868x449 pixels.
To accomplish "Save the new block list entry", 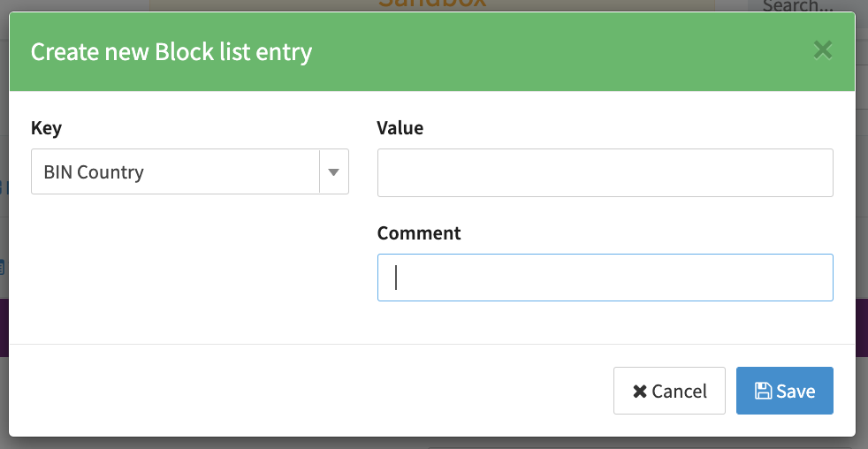I will [784, 391].
